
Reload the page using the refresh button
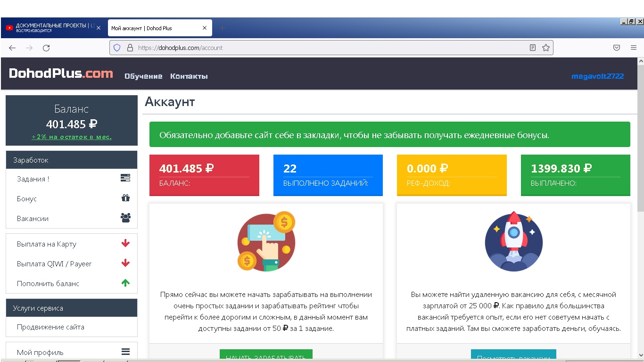point(46,48)
